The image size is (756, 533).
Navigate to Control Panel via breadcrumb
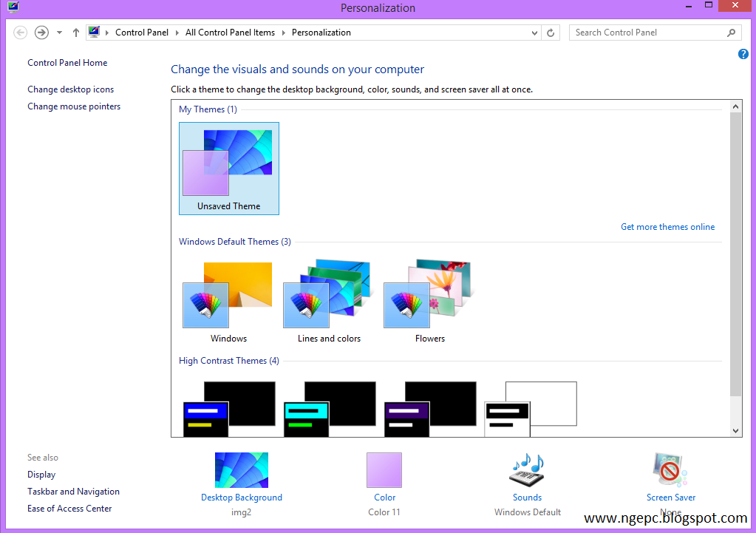pos(141,32)
